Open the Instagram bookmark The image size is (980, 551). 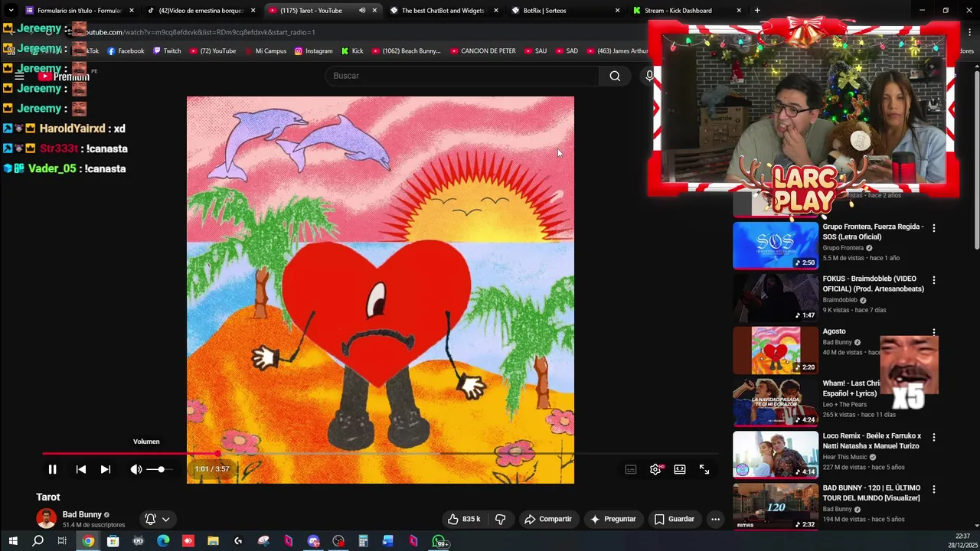click(314, 51)
